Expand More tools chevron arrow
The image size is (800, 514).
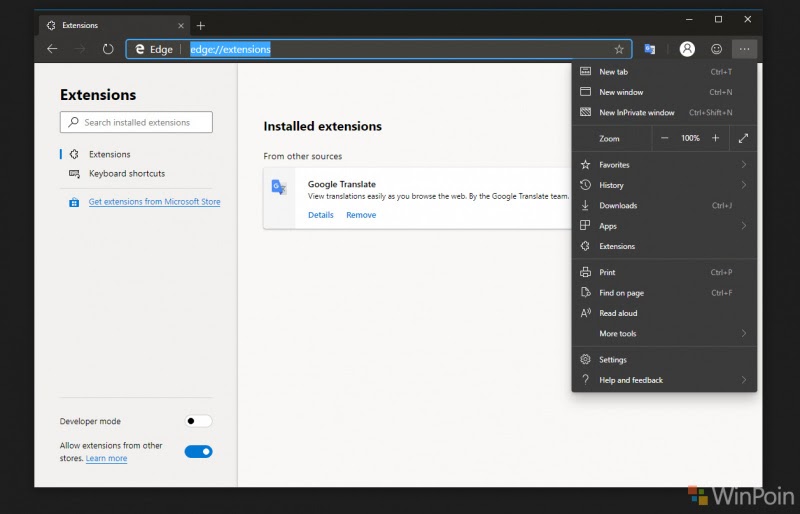(x=744, y=334)
